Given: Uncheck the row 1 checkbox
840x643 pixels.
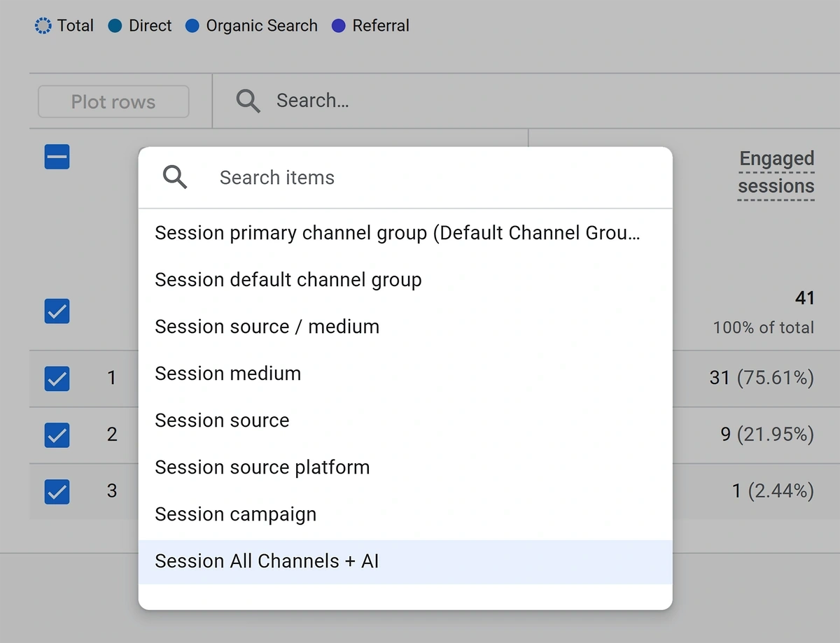Looking at the screenshot, I should tap(57, 379).
